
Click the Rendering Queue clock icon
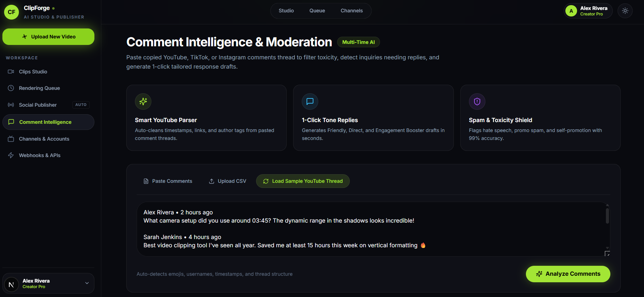[x=11, y=88]
